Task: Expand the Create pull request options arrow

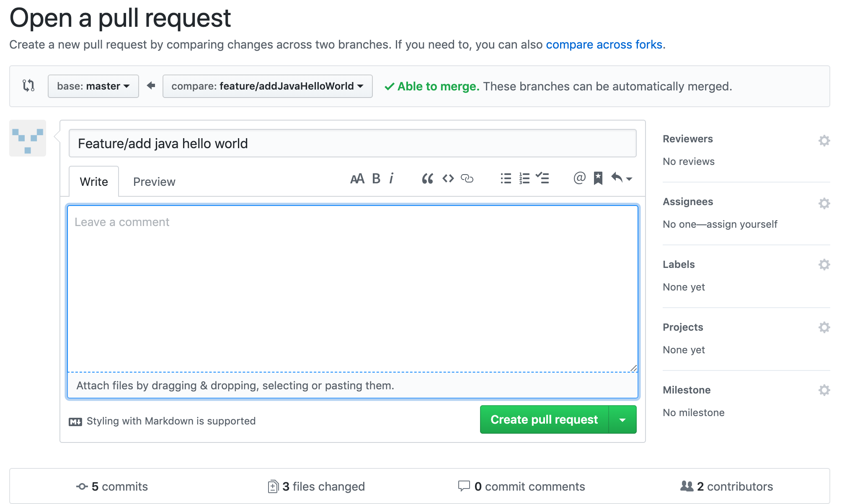Action: coord(622,419)
